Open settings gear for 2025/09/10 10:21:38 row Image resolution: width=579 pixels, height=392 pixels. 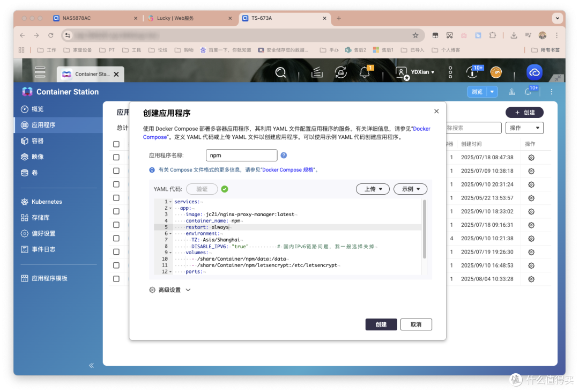pyautogui.click(x=531, y=239)
